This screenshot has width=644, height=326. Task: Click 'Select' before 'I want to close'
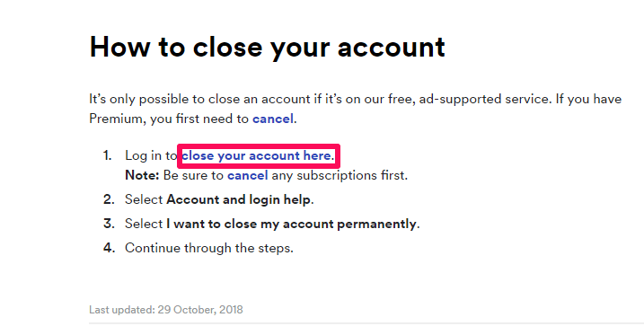coord(144,225)
